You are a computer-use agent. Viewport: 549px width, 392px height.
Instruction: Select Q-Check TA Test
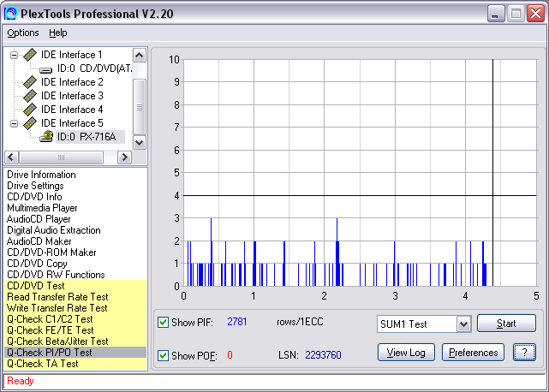pyautogui.click(x=75, y=364)
